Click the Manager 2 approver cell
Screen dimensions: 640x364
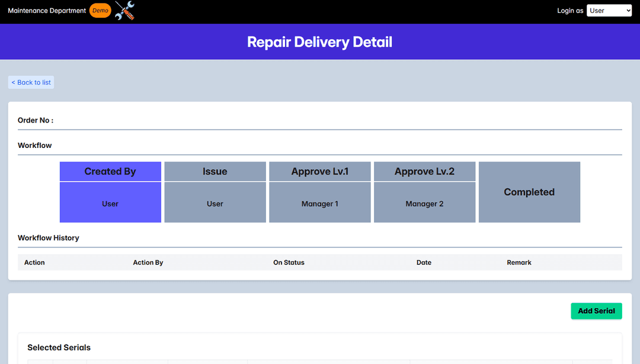(424, 204)
